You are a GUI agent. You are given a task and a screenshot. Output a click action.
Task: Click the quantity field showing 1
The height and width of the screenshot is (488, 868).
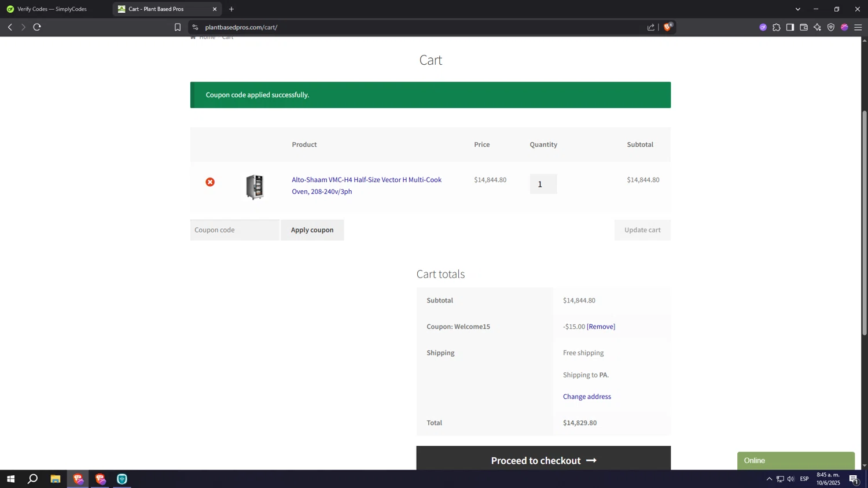click(x=543, y=184)
